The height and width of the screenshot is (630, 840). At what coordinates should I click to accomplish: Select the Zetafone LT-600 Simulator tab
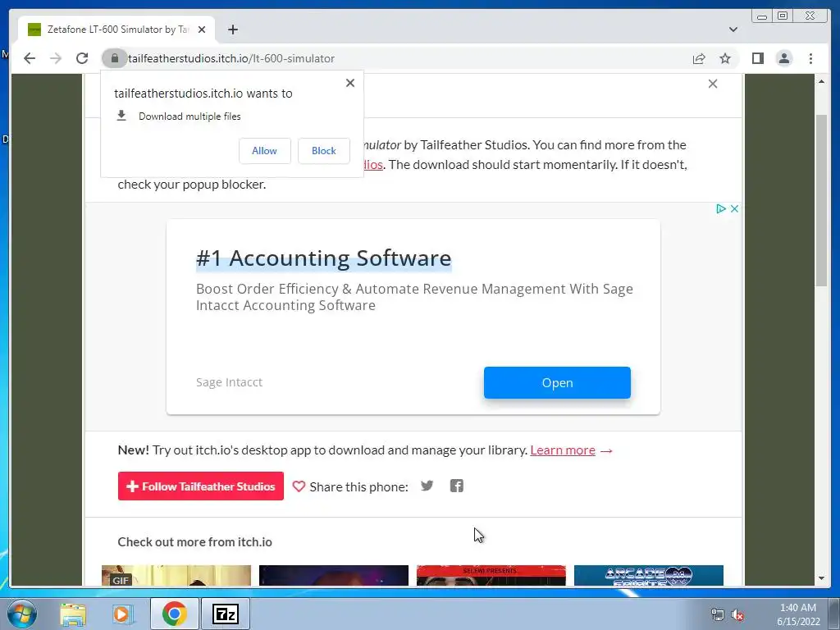pyautogui.click(x=116, y=30)
